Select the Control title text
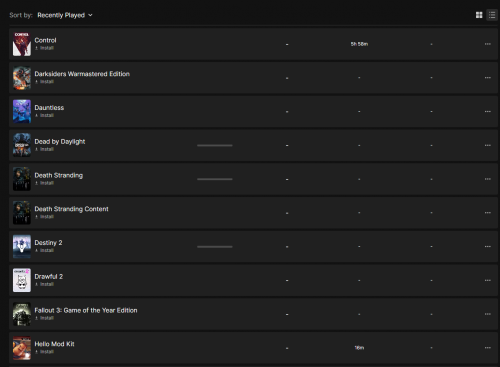500x367 pixels. tap(45, 40)
